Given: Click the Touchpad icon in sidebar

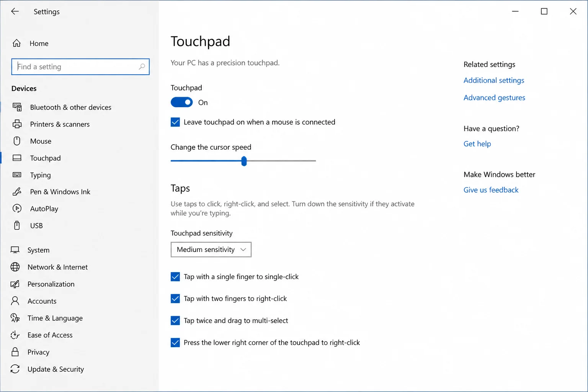Looking at the screenshot, I should [x=17, y=158].
